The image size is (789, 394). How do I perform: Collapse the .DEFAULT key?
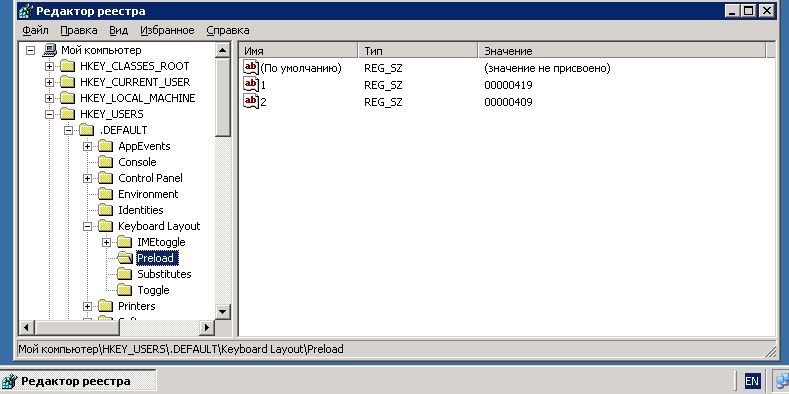tap(68, 130)
